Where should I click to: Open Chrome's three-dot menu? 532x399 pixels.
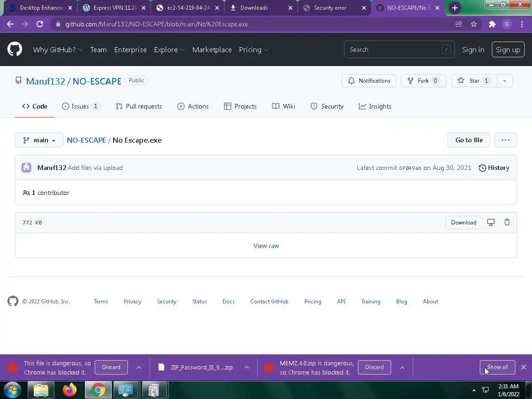point(522,24)
